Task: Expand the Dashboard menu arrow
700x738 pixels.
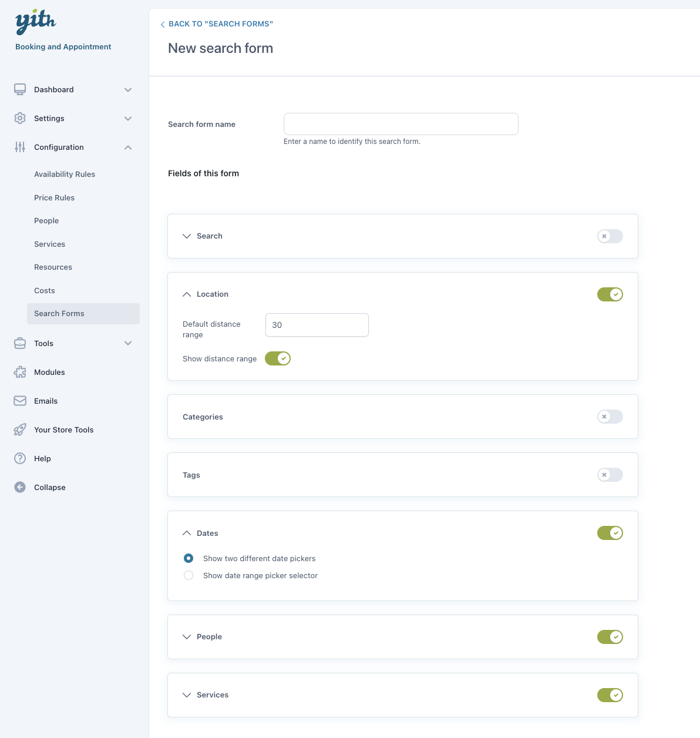Action: tap(128, 90)
